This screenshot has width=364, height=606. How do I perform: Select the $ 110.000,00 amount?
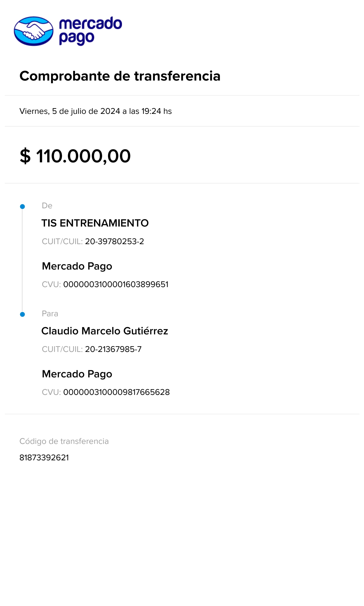[75, 156]
